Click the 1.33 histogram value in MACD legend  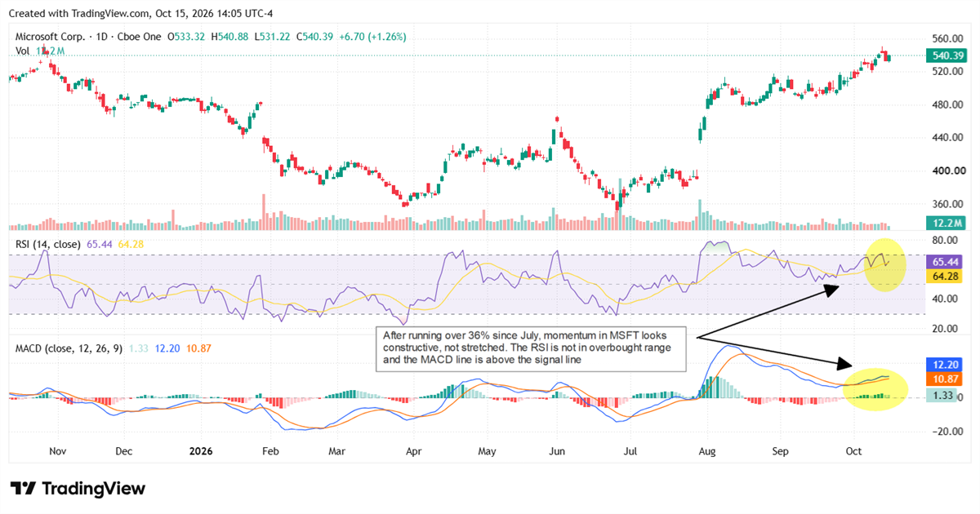pos(138,348)
